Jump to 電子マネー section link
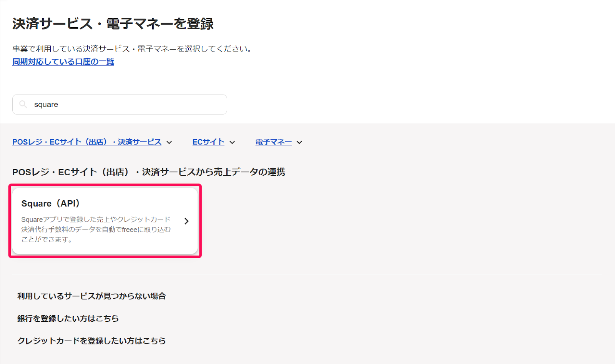The height and width of the screenshot is (364, 615). [274, 142]
